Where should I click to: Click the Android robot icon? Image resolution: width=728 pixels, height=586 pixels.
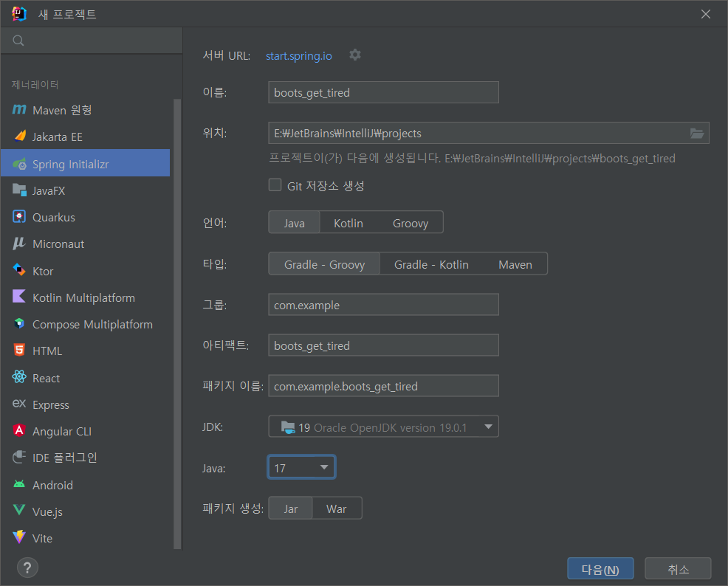point(19,484)
